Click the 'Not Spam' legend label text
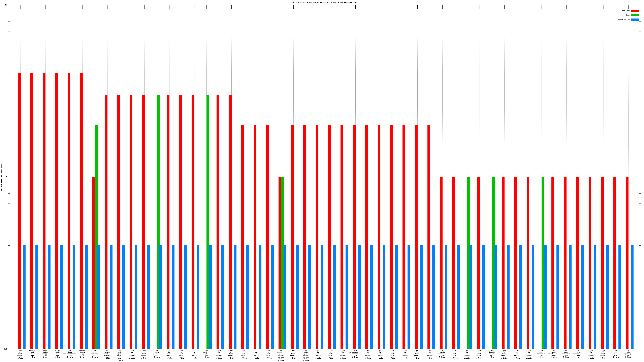Viewport: 644px width, 362px height. pyautogui.click(x=626, y=11)
